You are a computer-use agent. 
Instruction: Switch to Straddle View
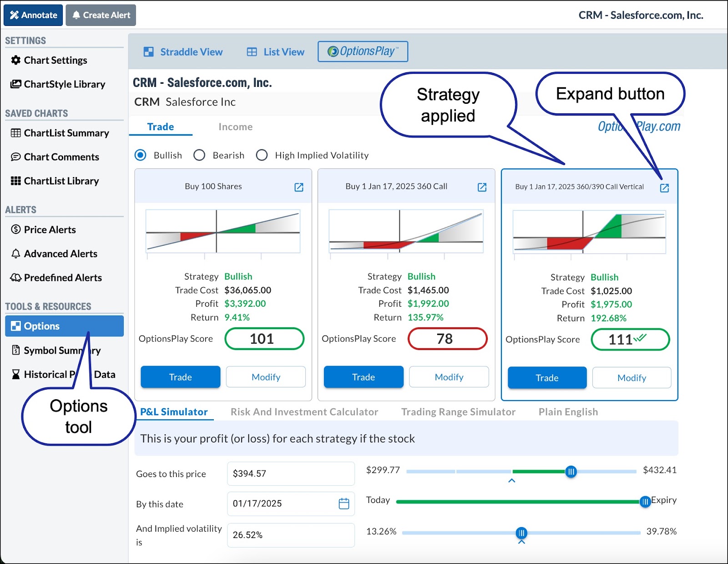click(x=183, y=52)
